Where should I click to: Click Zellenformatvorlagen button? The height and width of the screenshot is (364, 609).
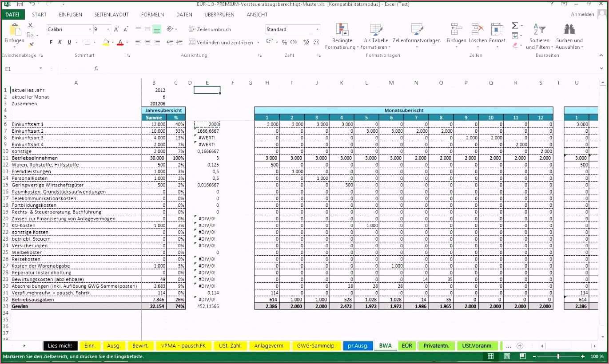tap(417, 35)
